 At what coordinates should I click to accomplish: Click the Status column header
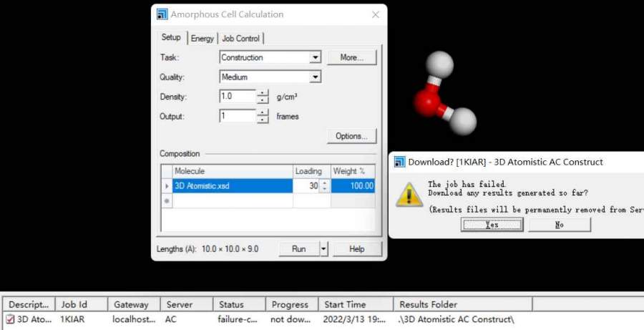(239, 304)
